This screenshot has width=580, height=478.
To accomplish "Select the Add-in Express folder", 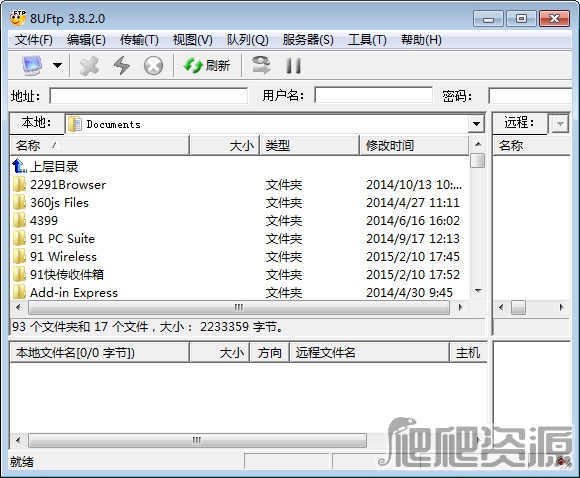I will point(74,293).
